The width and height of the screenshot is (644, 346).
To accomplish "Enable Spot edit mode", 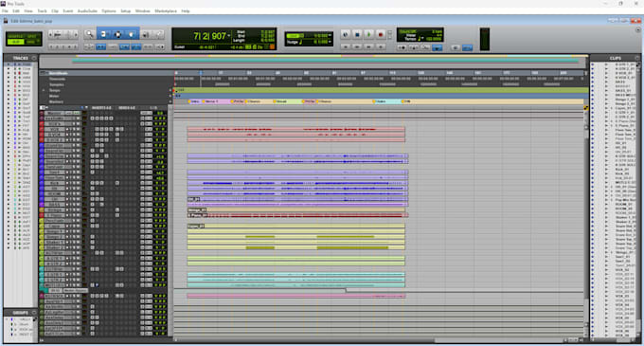I will [x=31, y=36].
